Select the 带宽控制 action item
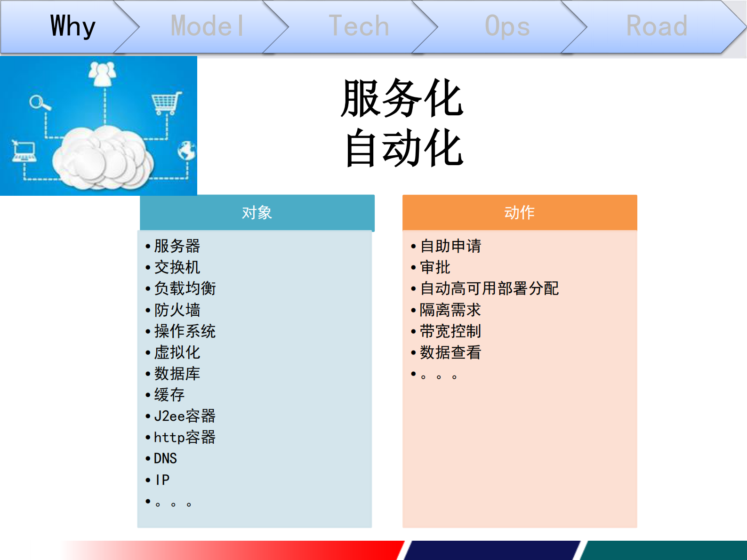The height and width of the screenshot is (560, 747). click(x=450, y=331)
